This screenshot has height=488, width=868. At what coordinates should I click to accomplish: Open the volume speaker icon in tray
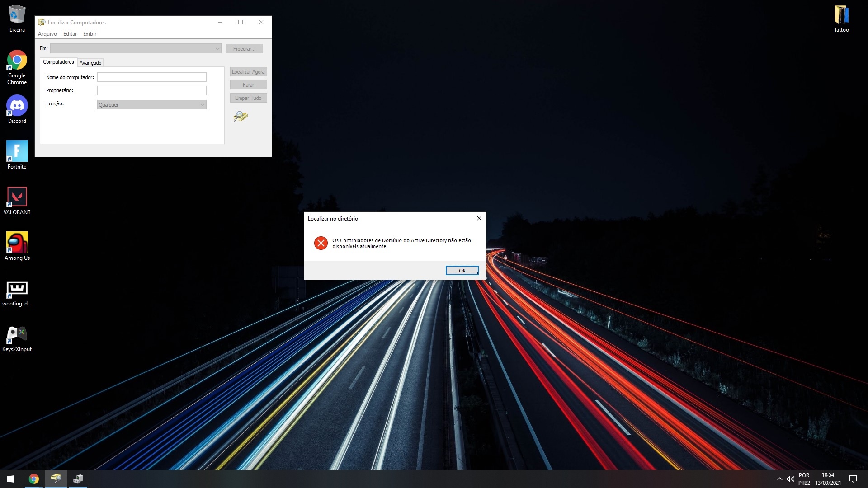[x=790, y=479]
